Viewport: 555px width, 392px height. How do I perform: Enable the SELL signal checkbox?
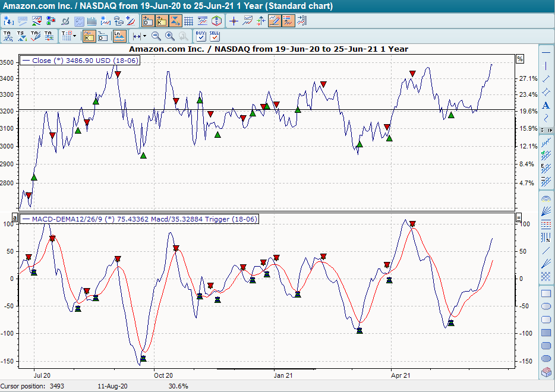(215, 37)
